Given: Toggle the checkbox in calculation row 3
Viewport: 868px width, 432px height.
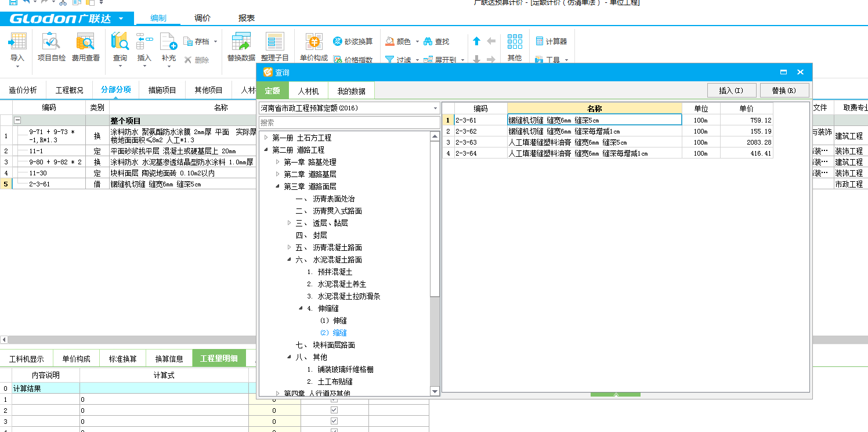Looking at the screenshot, I should pyautogui.click(x=334, y=420).
